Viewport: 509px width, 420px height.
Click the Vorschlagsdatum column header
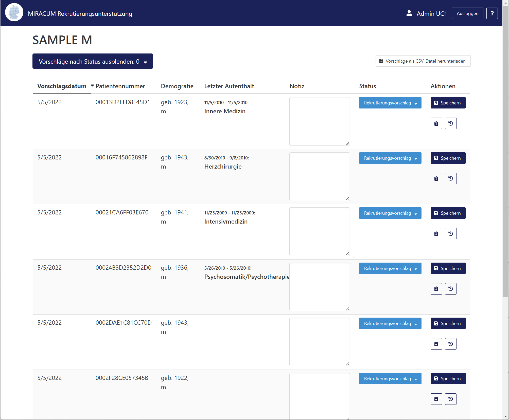tap(62, 86)
